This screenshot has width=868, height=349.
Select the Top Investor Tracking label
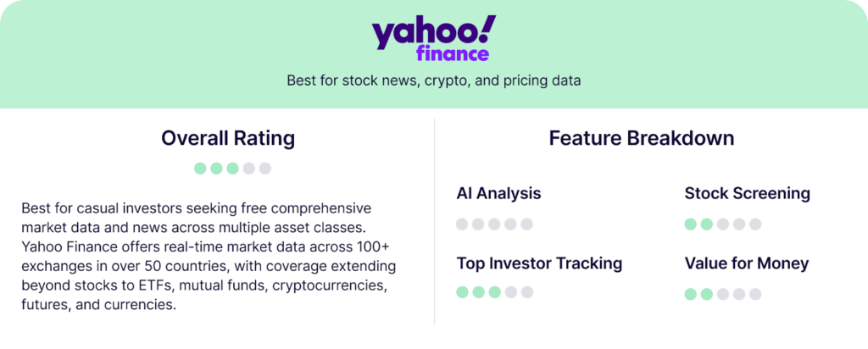click(539, 263)
